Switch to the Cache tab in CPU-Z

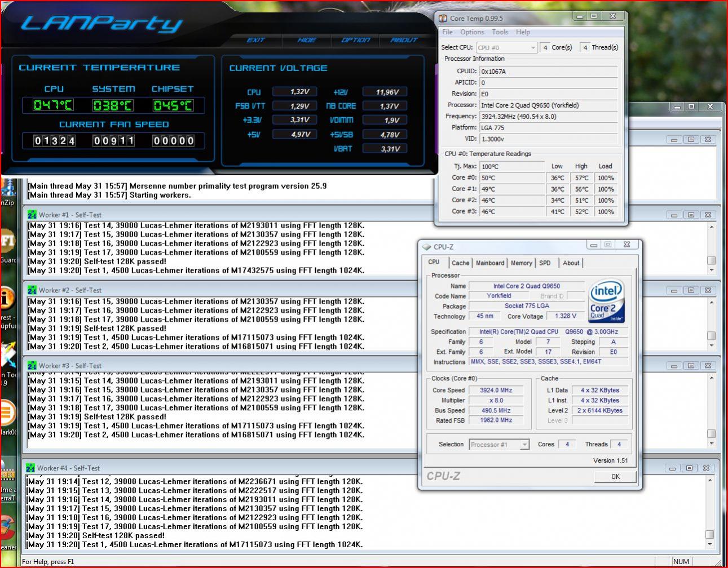[460, 263]
